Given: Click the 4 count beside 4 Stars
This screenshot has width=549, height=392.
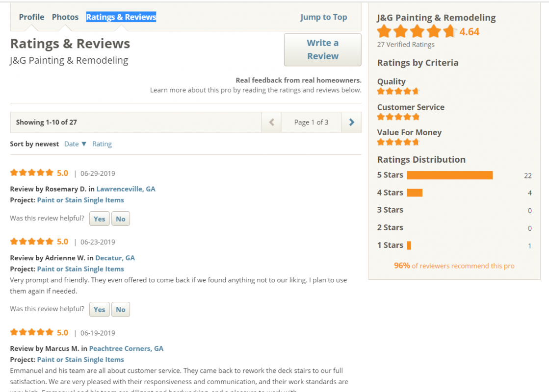Looking at the screenshot, I should point(530,193).
